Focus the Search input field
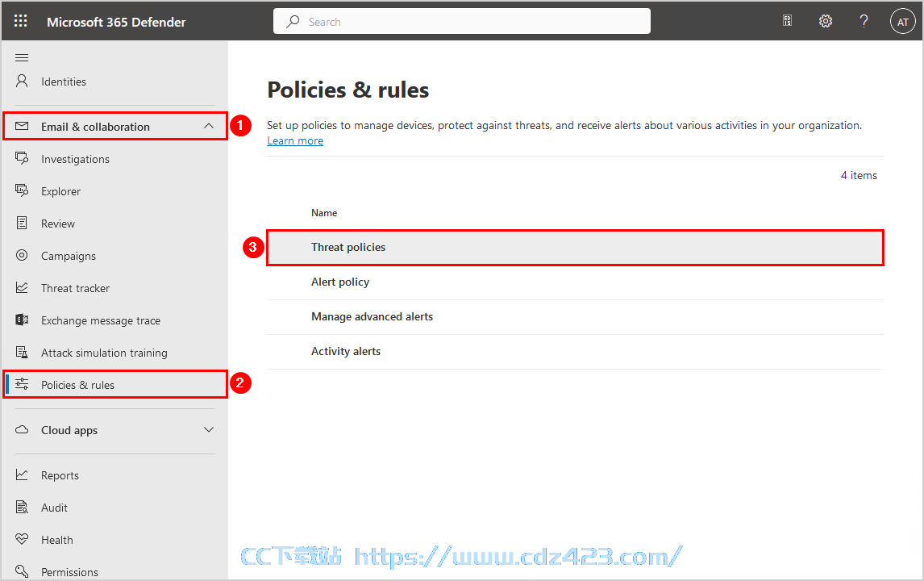 pos(462,21)
